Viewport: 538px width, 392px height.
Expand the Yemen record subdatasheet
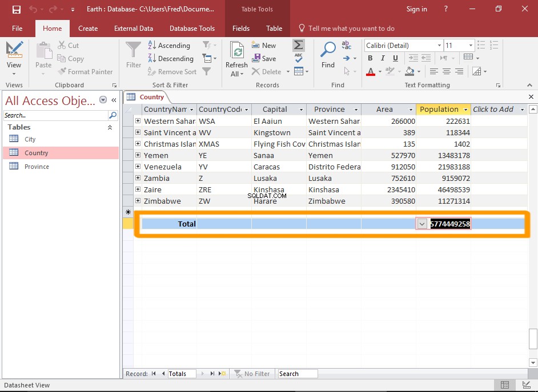tap(138, 155)
